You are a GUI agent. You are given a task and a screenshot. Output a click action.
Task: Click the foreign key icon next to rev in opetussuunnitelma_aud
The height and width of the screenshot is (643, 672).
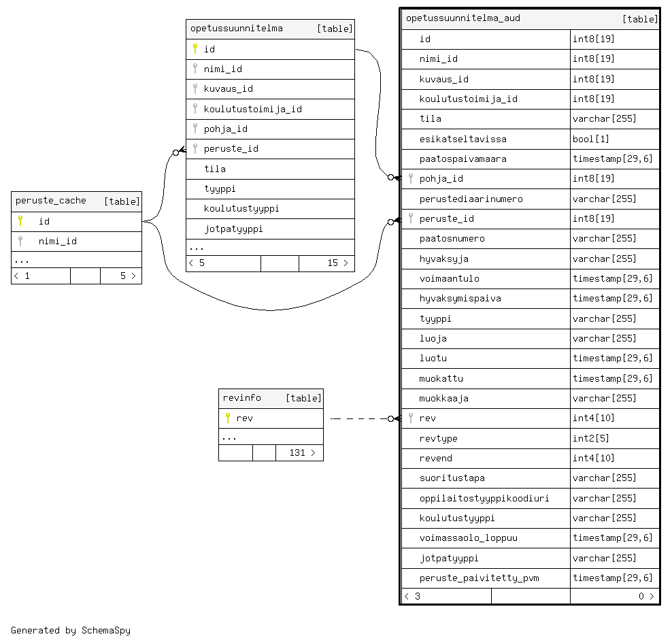coord(411,418)
